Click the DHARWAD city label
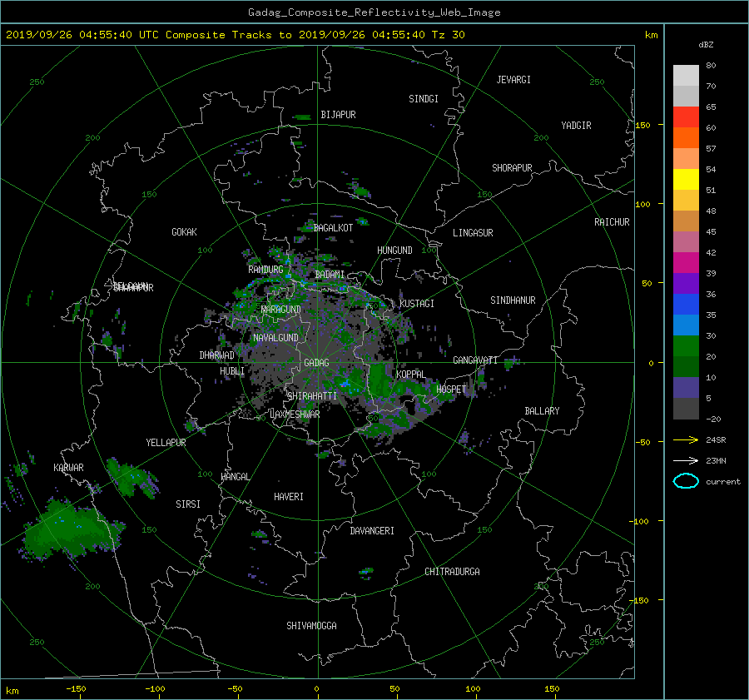The height and width of the screenshot is (700, 749). point(217,355)
